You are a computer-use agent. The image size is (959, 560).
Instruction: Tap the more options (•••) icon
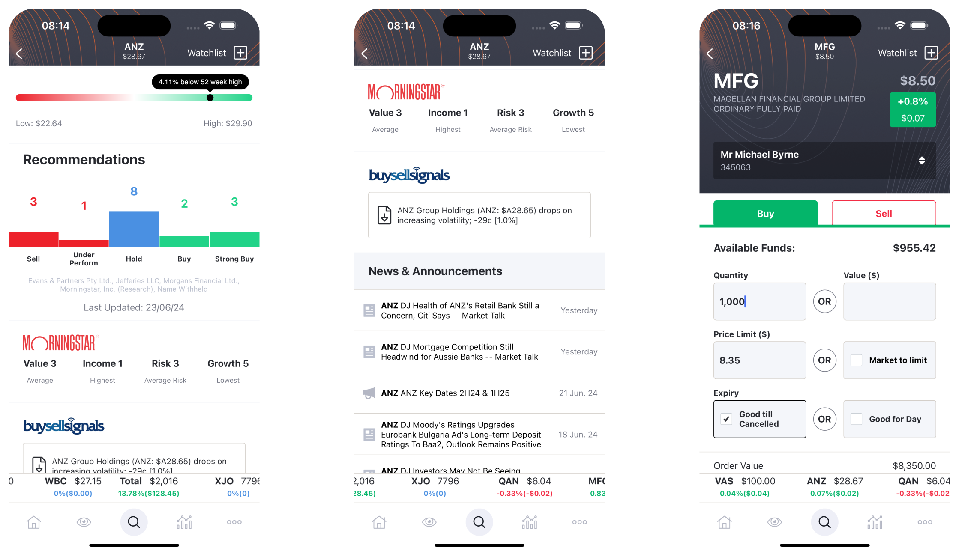click(235, 521)
